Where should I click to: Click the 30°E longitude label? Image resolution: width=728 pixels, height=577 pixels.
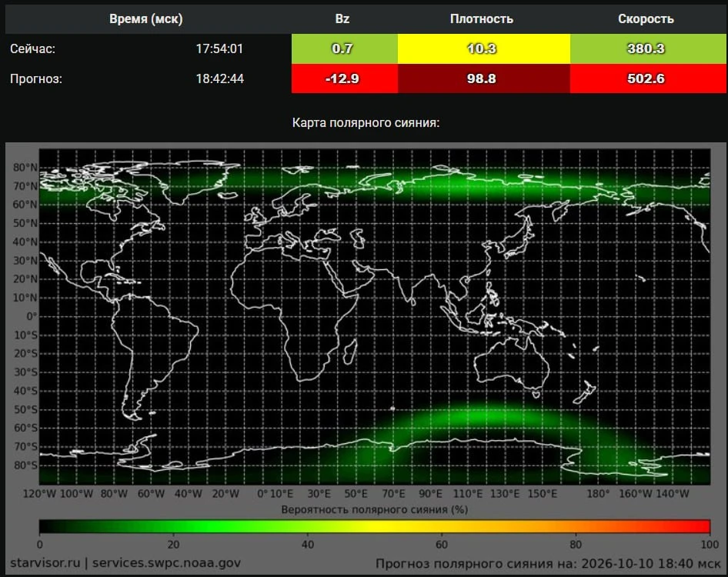(x=319, y=494)
